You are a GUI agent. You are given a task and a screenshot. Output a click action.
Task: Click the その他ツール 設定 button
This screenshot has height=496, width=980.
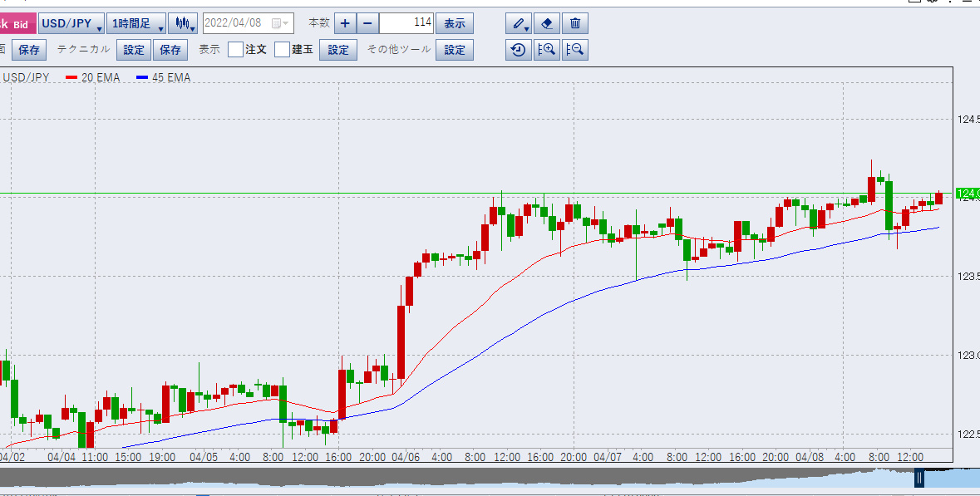tap(455, 50)
